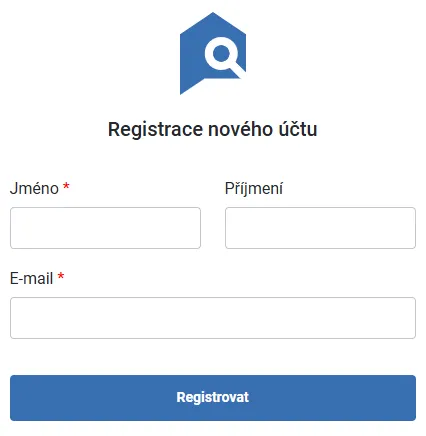426x436 pixels.
Task: Click the roof peak of the house logo
Action: [x=213, y=17]
